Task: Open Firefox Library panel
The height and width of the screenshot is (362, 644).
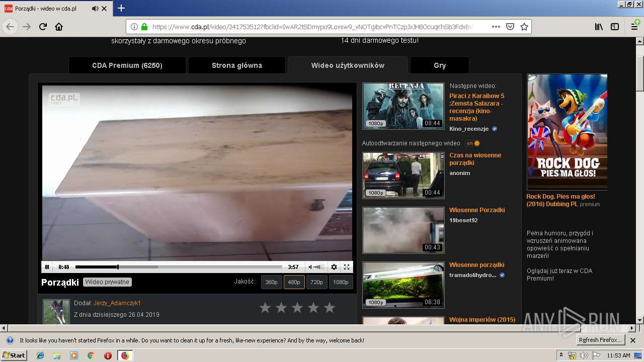Action: pos(599,27)
